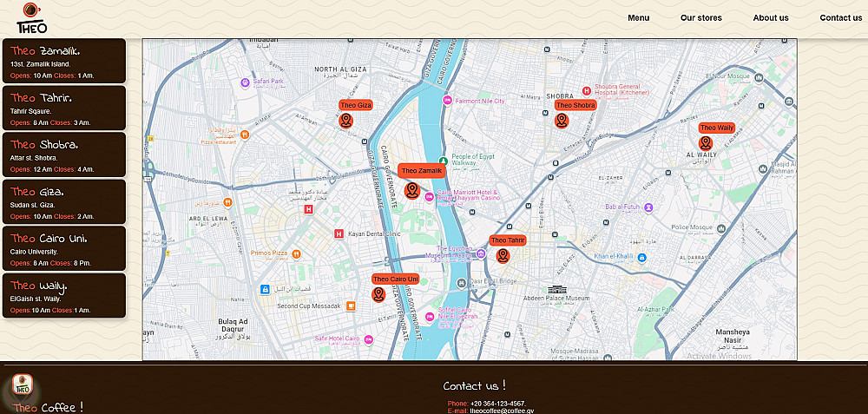Click Police Mosque marker icon
This screenshot has height=414, width=868.
tap(720, 228)
